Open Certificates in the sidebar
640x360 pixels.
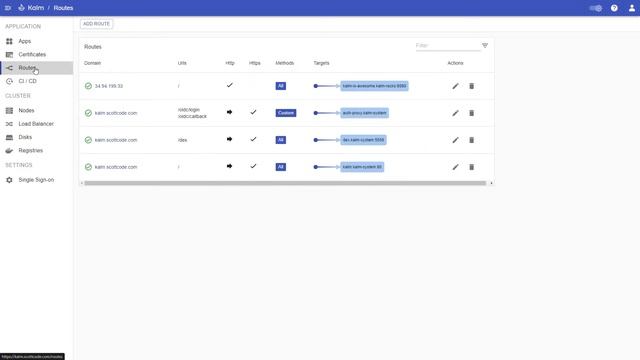coord(37,54)
